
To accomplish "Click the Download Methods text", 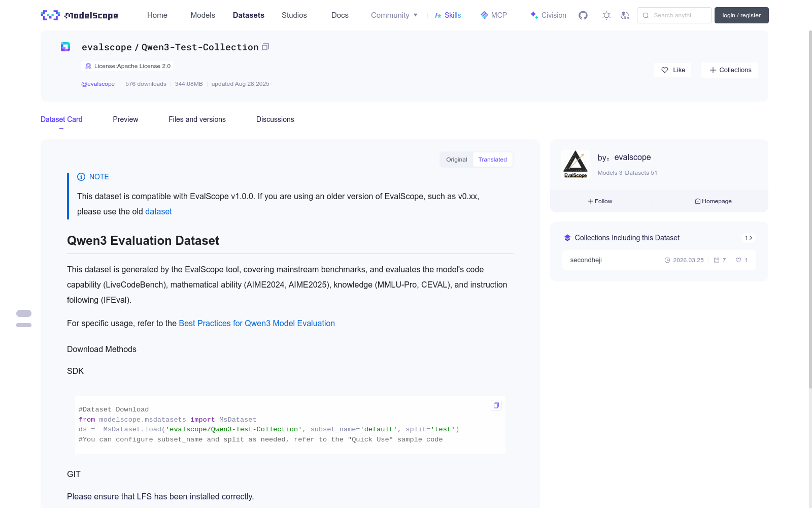I will tap(101, 349).
